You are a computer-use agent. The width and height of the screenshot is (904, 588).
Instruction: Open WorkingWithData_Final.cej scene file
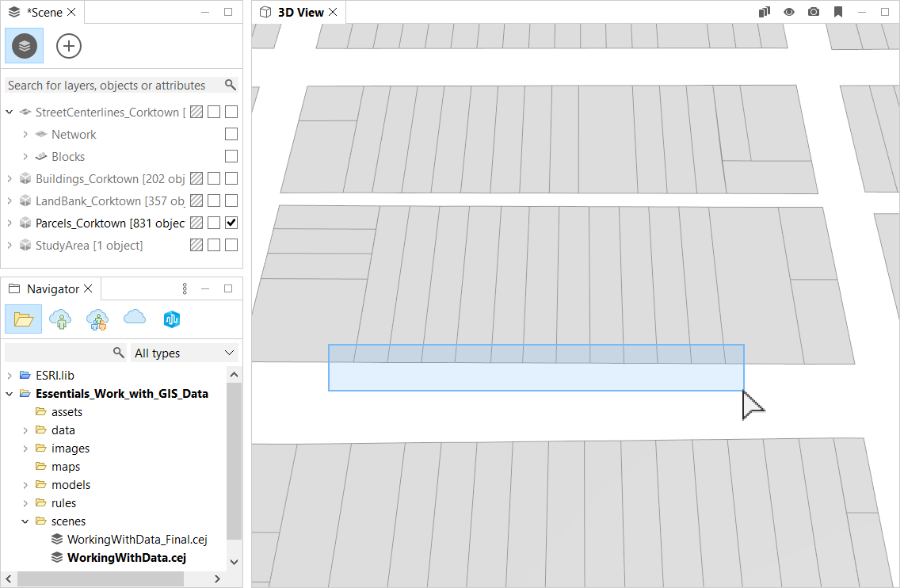(x=135, y=539)
